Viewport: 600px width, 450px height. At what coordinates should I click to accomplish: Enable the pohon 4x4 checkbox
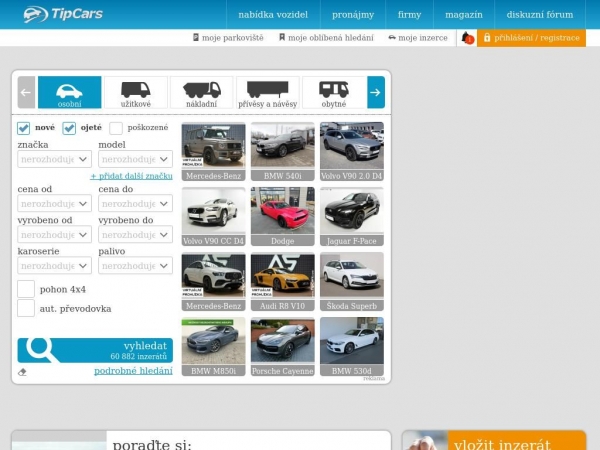click(26, 289)
